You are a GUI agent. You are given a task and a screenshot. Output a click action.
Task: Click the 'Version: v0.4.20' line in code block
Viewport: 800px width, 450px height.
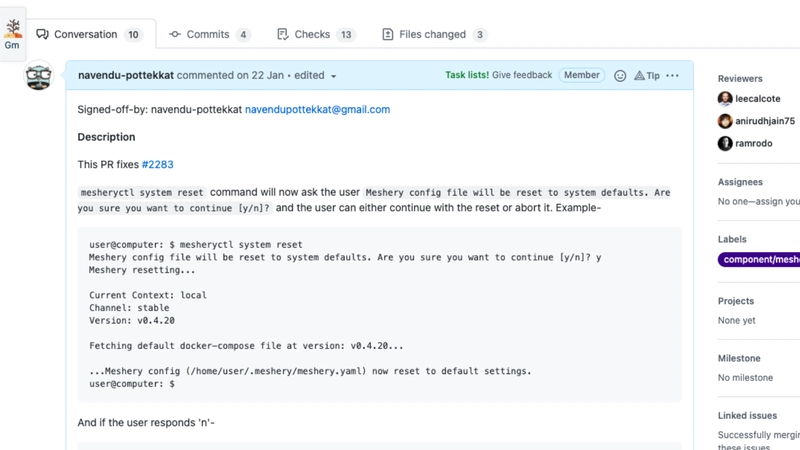click(x=132, y=320)
